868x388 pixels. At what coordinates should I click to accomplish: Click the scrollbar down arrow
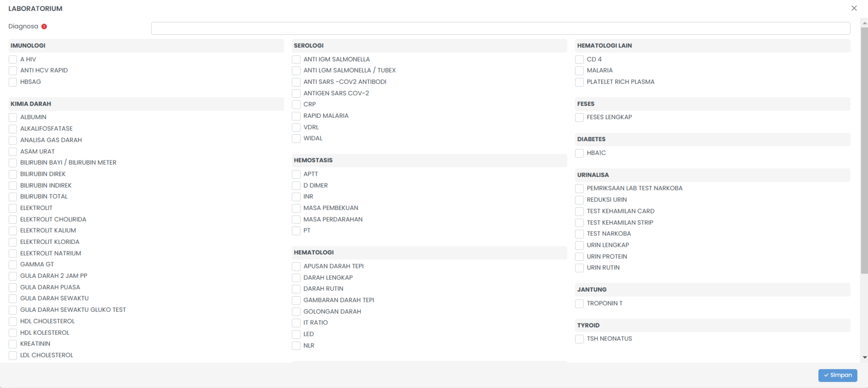pyautogui.click(x=864, y=357)
